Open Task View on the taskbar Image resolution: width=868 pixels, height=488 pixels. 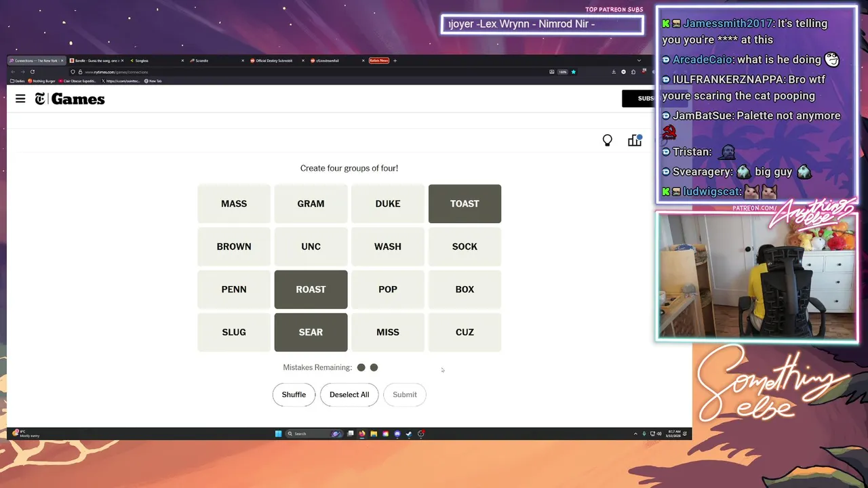350,434
